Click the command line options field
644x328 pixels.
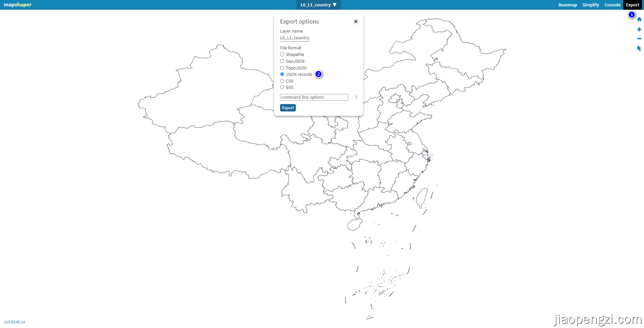pyautogui.click(x=314, y=97)
